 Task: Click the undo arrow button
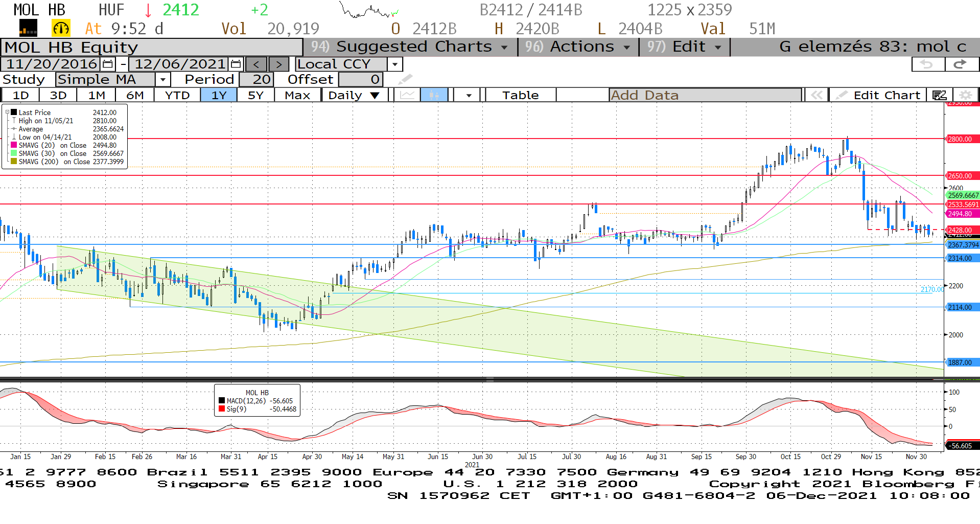click(x=928, y=64)
